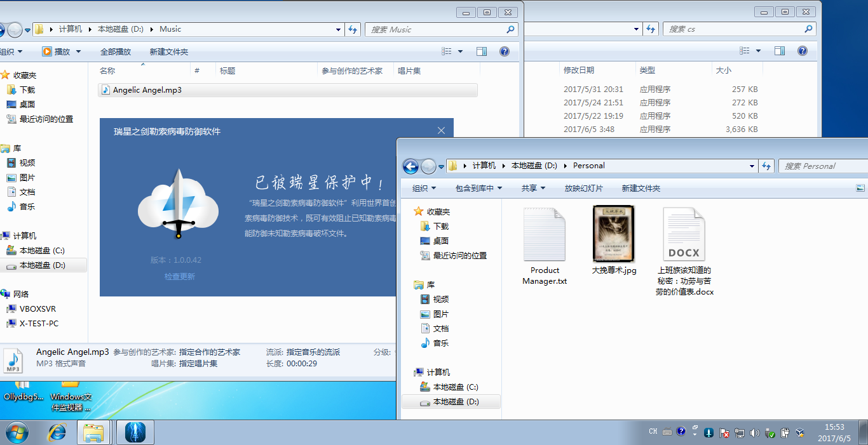Click MP3 file icon in Music details pane
The width and height of the screenshot is (868, 445).
[13, 361]
